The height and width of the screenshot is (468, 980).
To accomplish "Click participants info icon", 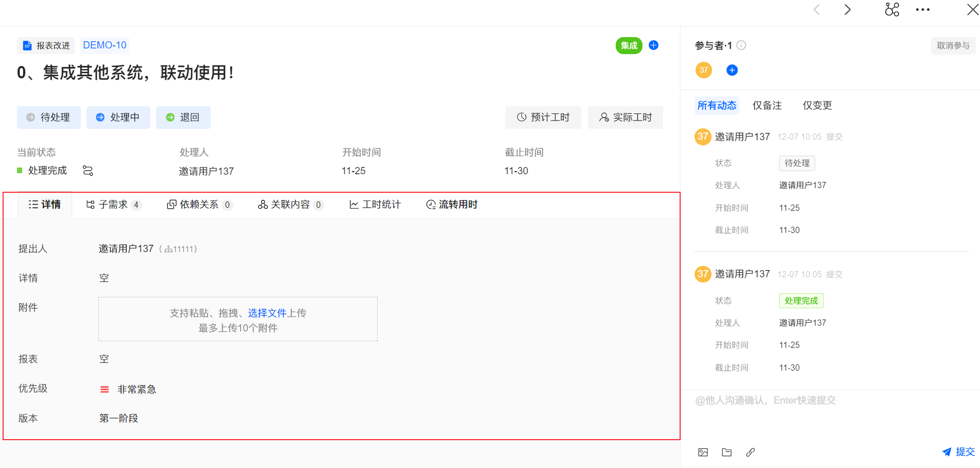I will point(741,45).
